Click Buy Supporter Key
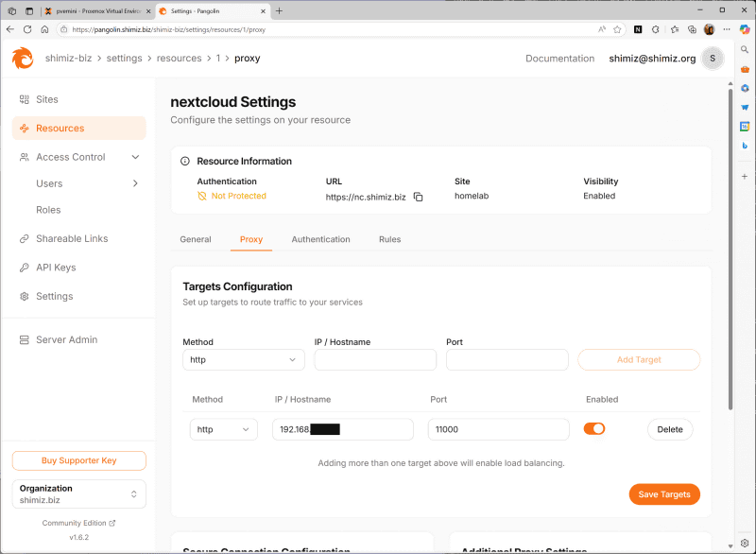The height and width of the screenshot is (554, 756). (78, 460)
